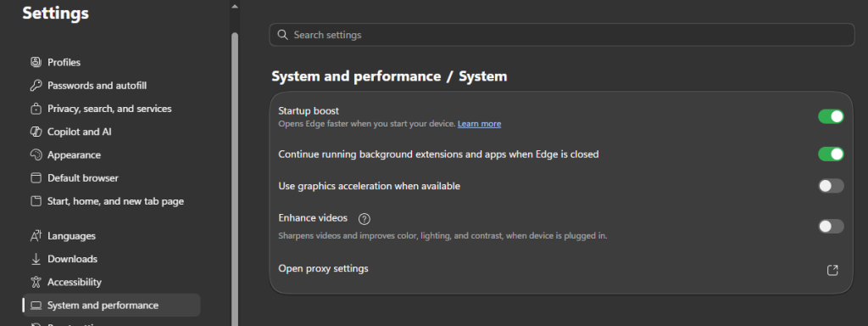The width and height of the screenshot is (868, 326).
Task: Disable continue running background extensions toggle
Action: 831,155
